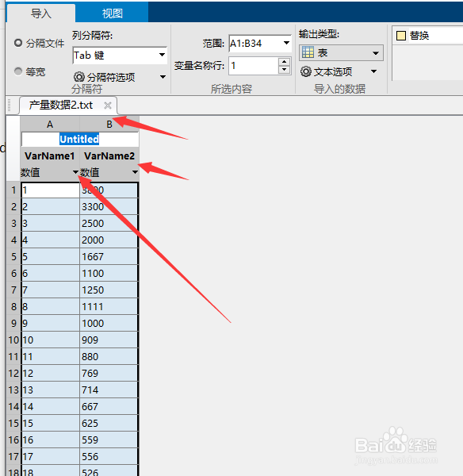
Task: Click the 文本选项 gear icon
Action: pyautogui.click(x=306, y=71)
